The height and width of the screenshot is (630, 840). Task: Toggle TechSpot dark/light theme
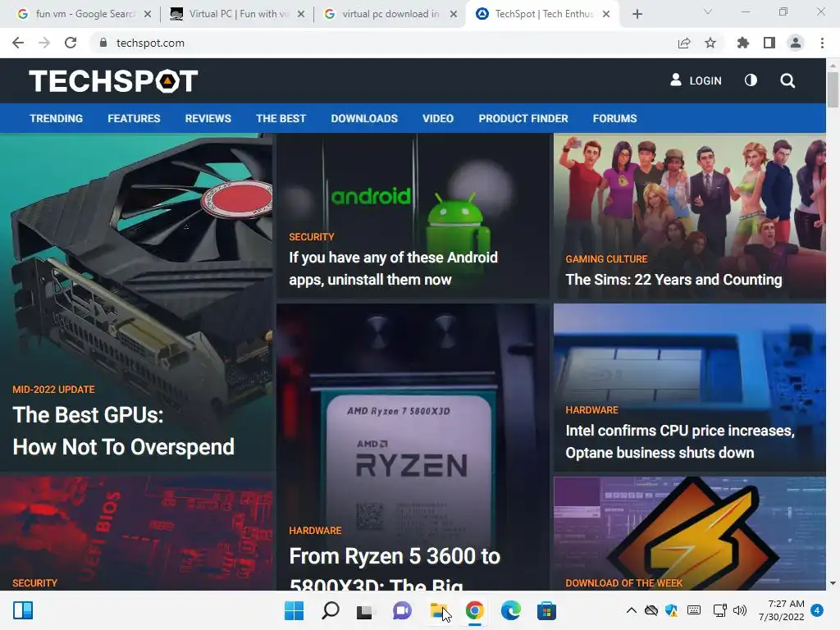[x=751, y=80]
